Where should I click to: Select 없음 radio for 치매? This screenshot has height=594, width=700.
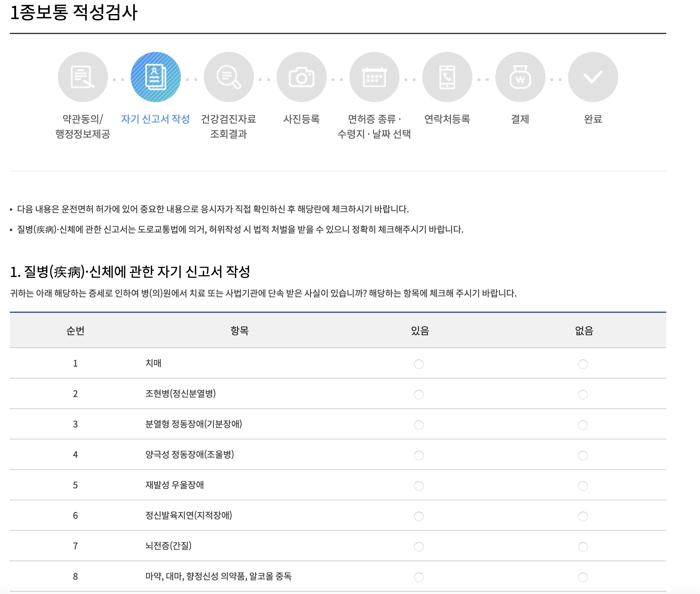pyautogui.click(x=582, y=364)
